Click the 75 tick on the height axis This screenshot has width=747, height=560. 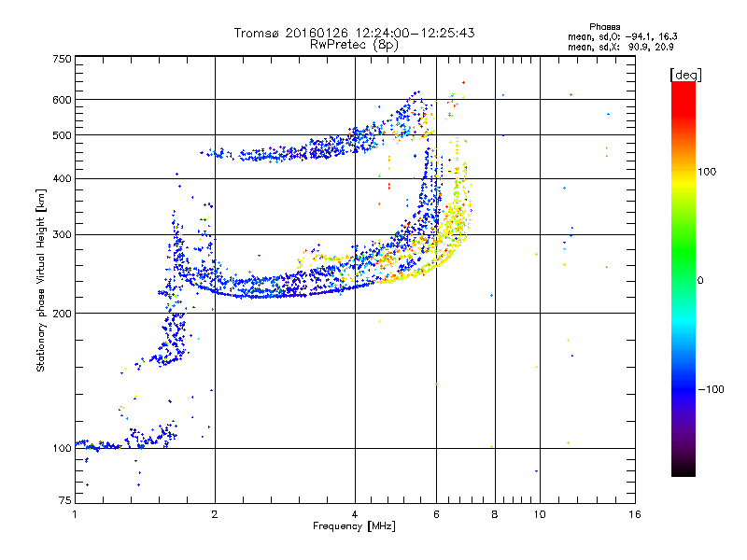pyautogui.click(x=63, y=502)
